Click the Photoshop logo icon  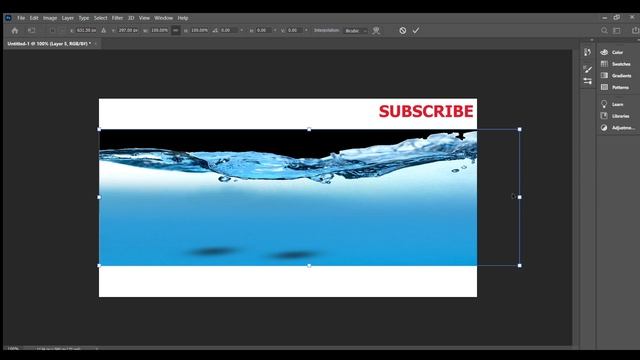[x=8, y=18]
